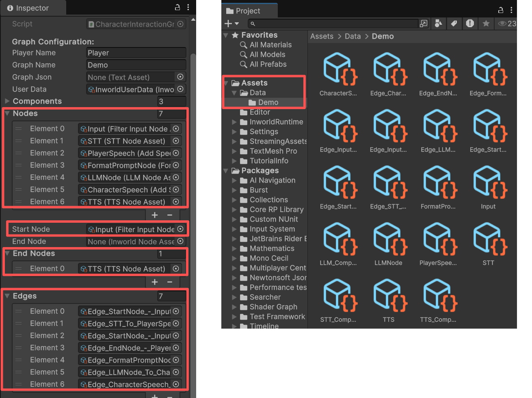Toggle hidden packages visibility eye icon

(x=506, y=24)
